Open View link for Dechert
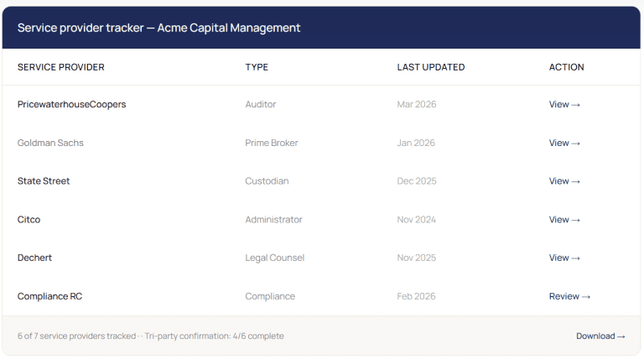Viewport: 644px width, 360px height. coord(564,258)
